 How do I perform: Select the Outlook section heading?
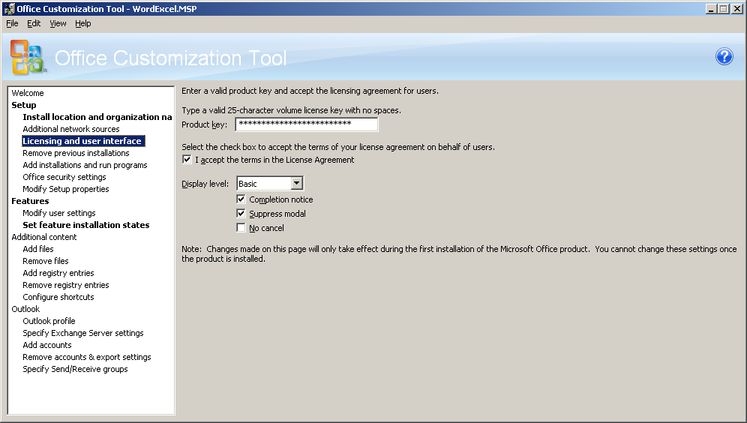(x=26, y=309)
